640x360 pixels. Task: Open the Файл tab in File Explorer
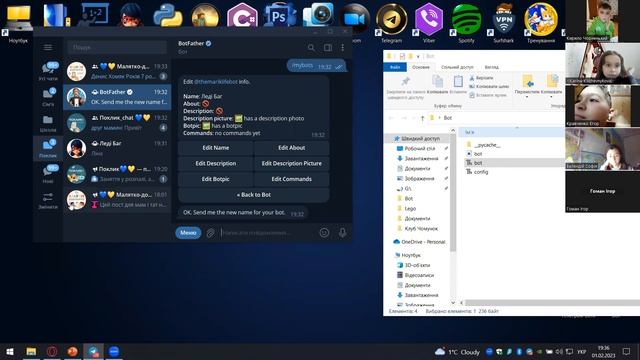[395, 67]
